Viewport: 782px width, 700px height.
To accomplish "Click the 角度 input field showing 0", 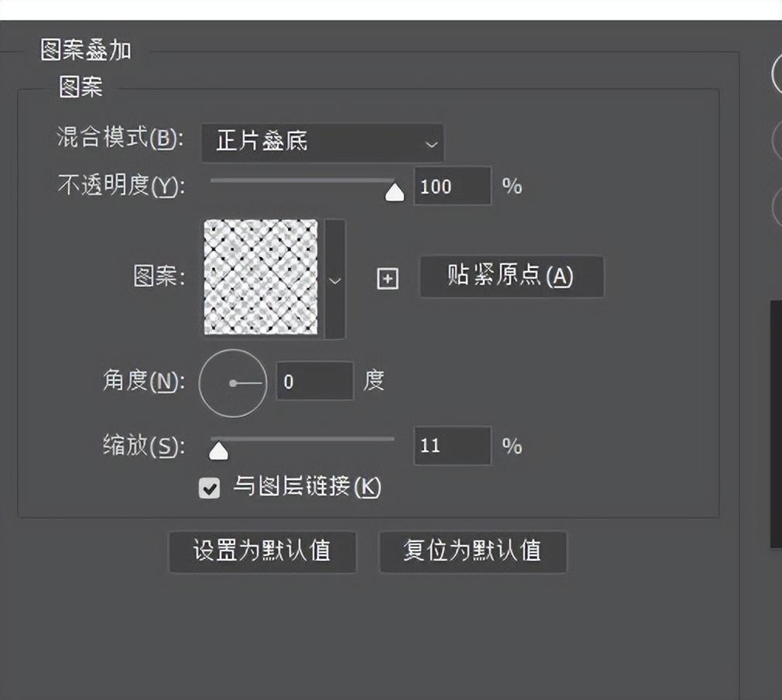I will click(x=314, y=382).
